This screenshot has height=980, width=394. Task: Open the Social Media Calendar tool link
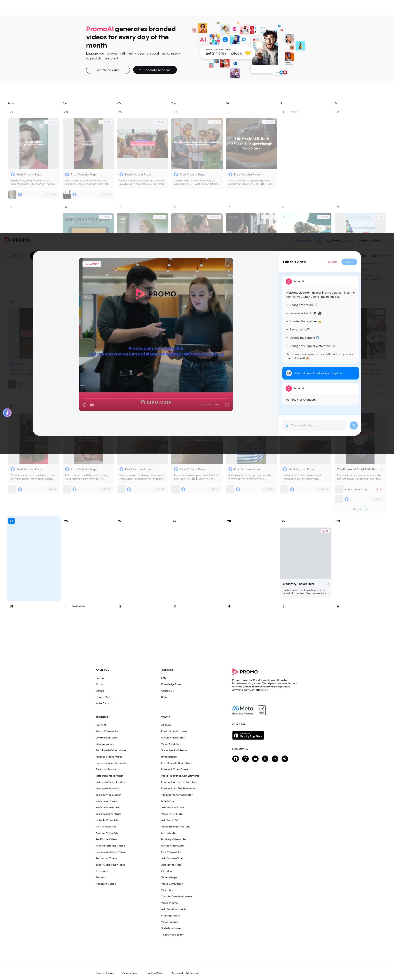tap(174, 750)
